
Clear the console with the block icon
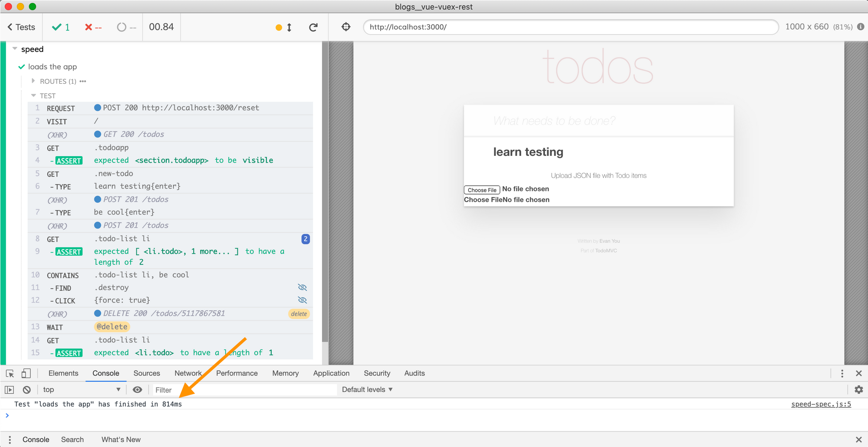[x=27, y=390]
